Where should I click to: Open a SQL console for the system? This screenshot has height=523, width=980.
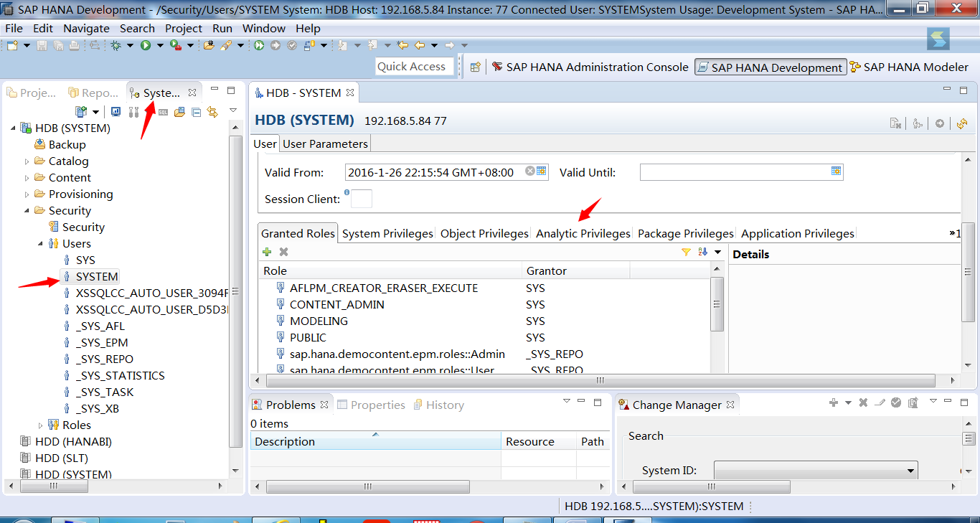click(x=163, y=111)
